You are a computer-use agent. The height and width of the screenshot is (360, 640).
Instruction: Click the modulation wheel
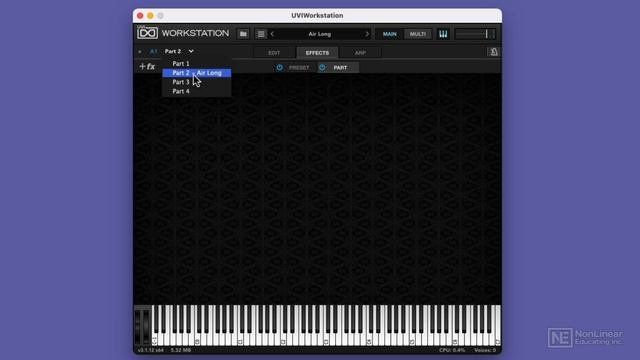click(x=146, y=327)
